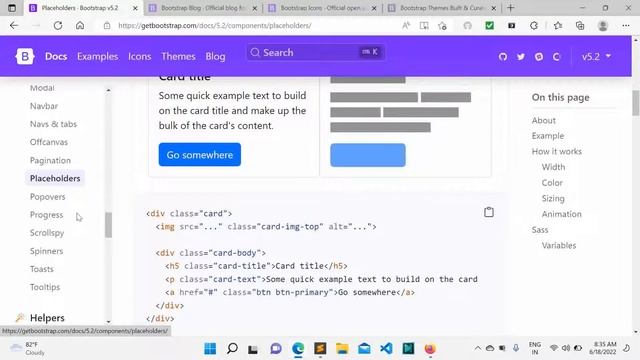Open File Explorer from taskbar

pyautogui.click(x=342, y=349)
